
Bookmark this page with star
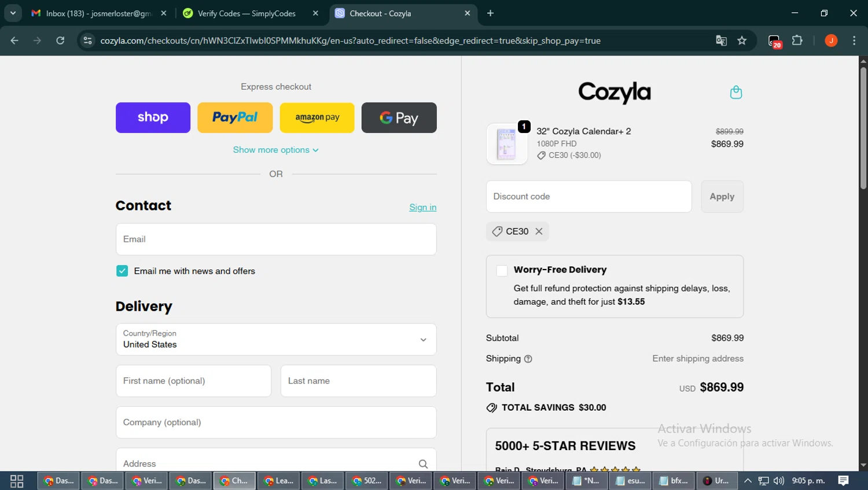[x=742, y=40]
